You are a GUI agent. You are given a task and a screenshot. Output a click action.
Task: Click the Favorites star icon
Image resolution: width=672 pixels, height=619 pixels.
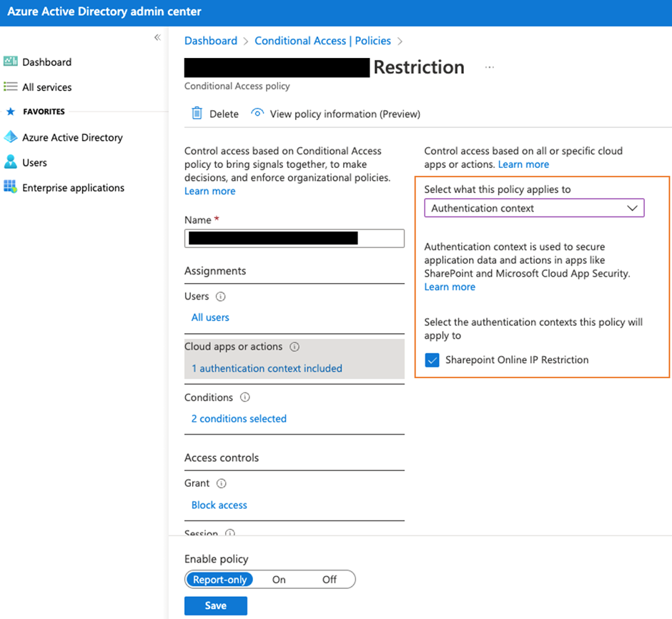pyautogui.click(x=11, y=112)
